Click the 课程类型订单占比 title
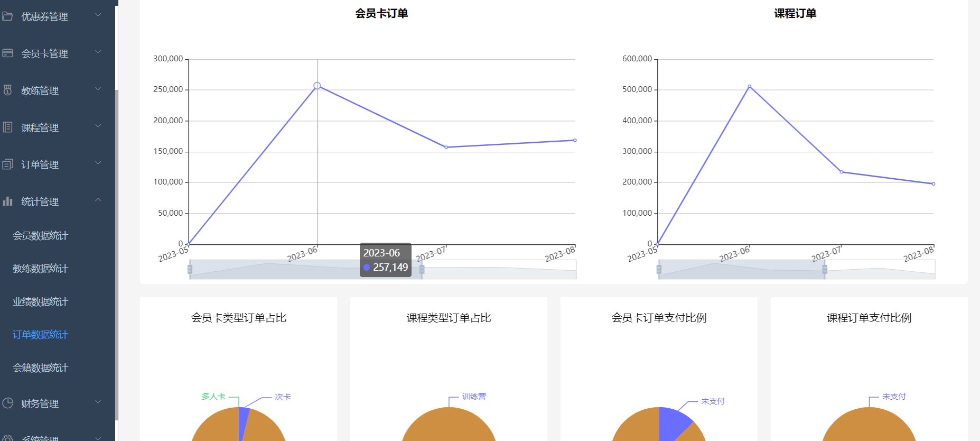 449,318
